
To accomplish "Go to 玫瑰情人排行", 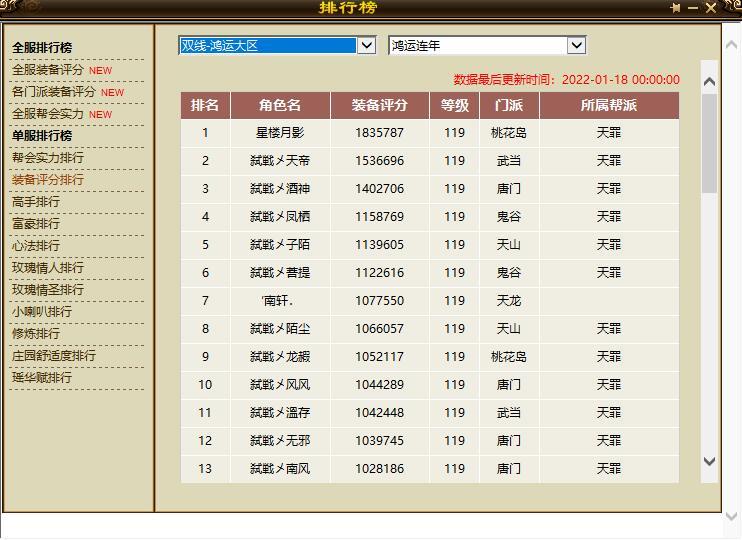I will click(48, 268).
